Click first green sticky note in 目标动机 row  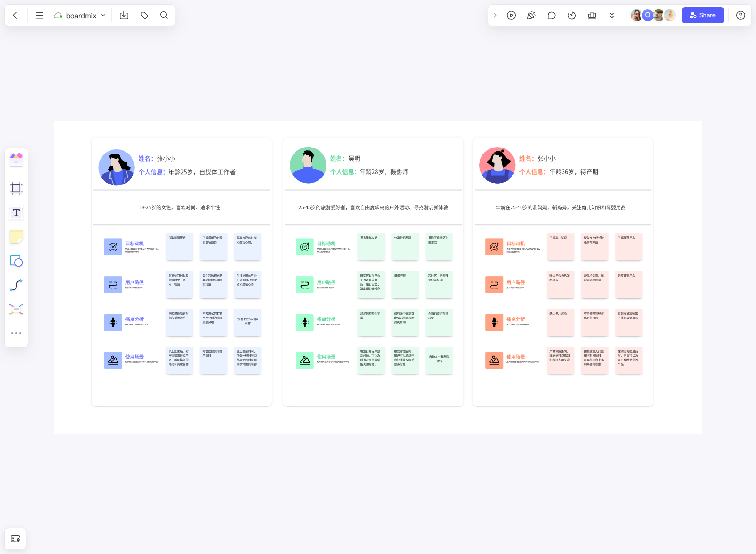(371, 247)
